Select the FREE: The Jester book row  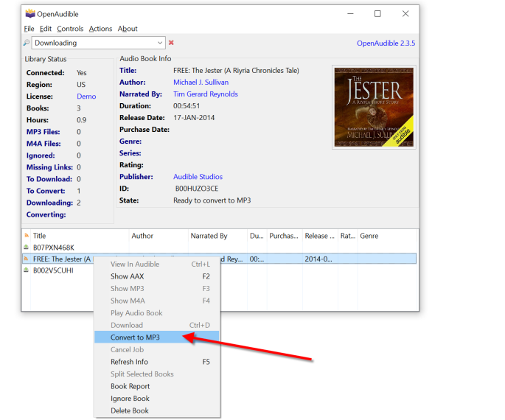[x=220, y=259]
